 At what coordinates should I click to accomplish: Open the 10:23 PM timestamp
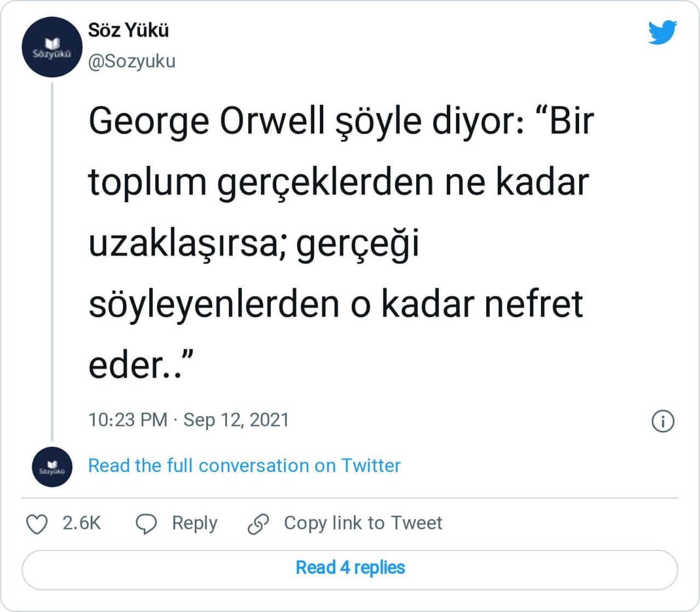click(x=127, y=419)
